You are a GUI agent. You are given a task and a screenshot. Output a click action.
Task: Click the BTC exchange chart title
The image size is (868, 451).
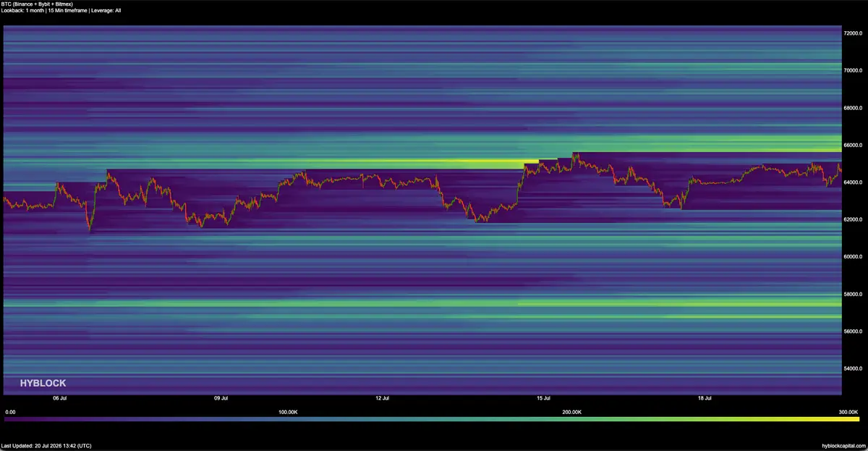(x=38, y=4)
